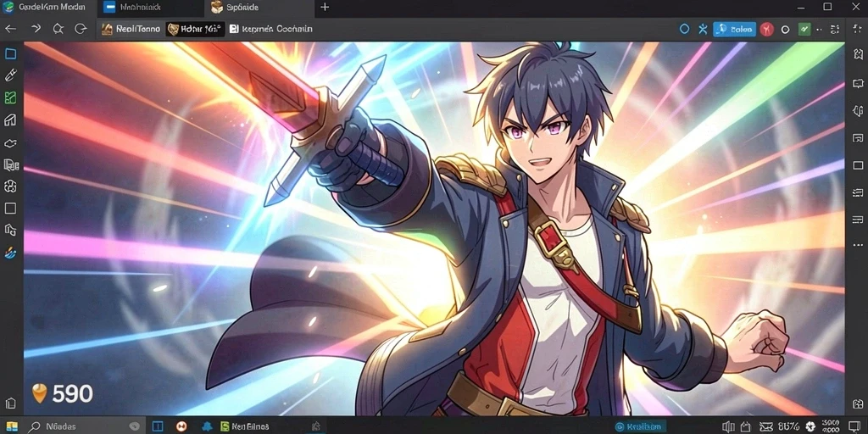Click the green checkmark icon in top toolbar

[804, 30]
